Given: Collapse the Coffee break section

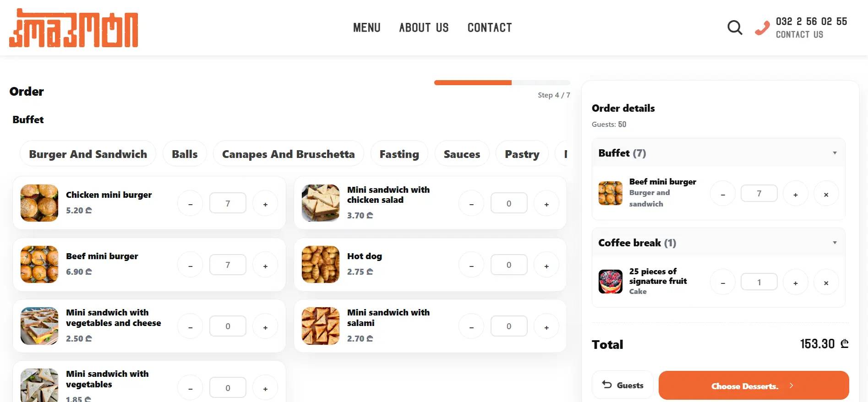Looking at the screenshot, I should [x=835, y=242].
